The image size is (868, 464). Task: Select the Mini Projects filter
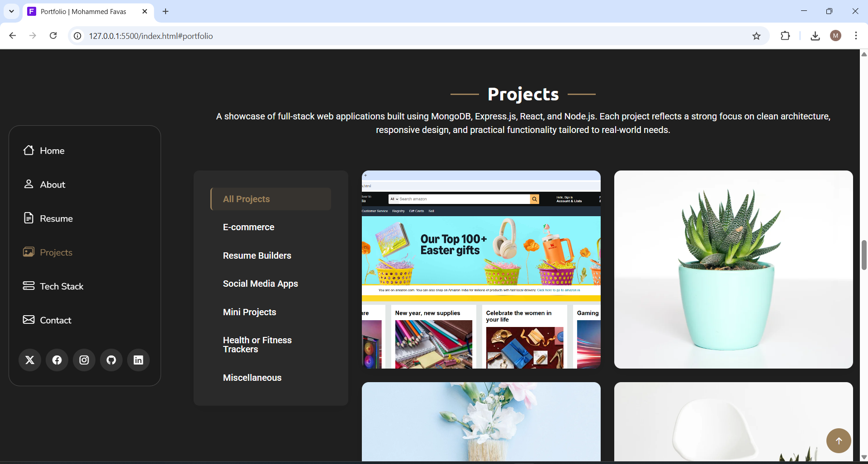(x=249, y=312)
